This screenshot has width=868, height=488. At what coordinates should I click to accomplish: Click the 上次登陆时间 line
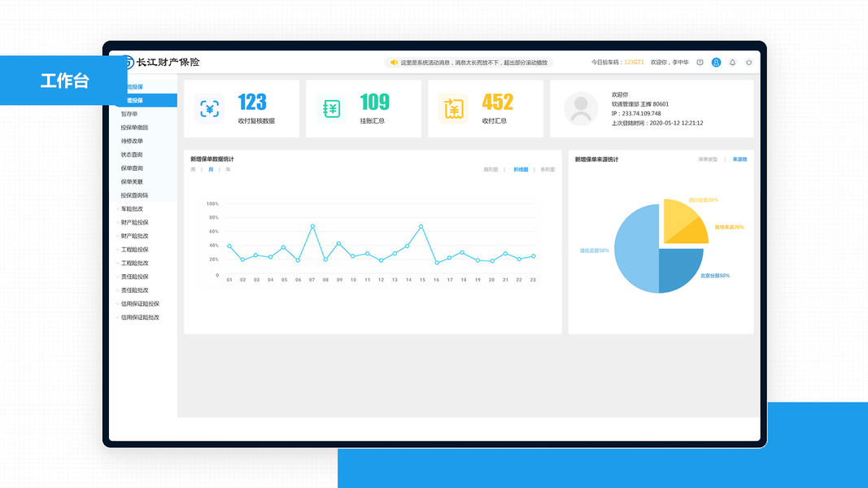tap(657, 123)
